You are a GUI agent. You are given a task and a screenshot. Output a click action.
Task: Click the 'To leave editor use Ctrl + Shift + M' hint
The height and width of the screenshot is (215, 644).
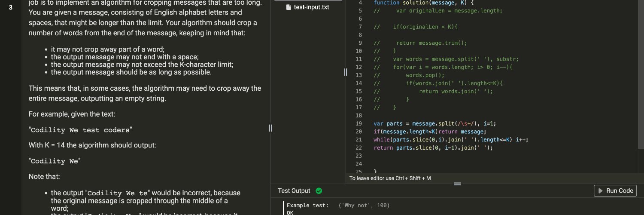click(390, 178)
